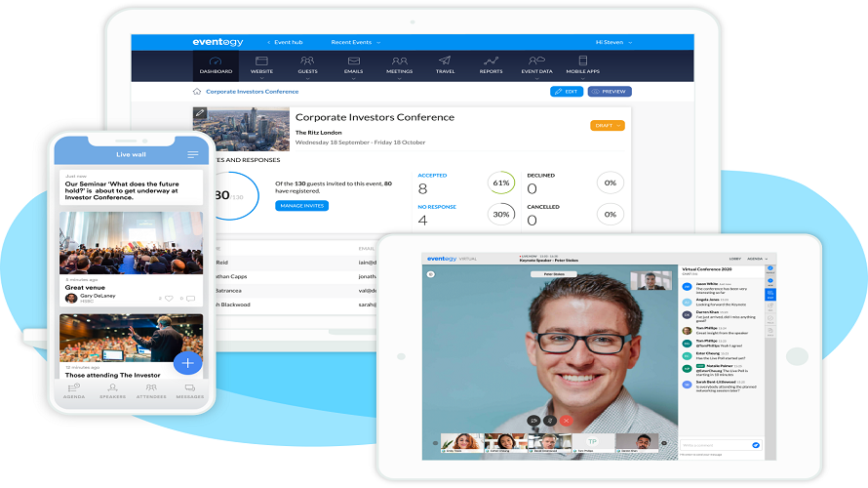
Task: Expand the chevron under Website
Action: point(261,78)
